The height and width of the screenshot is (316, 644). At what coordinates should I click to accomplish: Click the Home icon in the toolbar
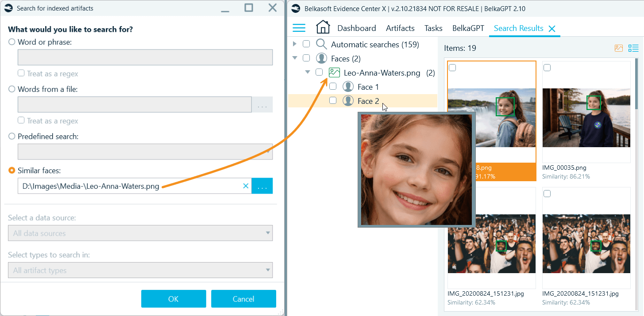[323, 27]
